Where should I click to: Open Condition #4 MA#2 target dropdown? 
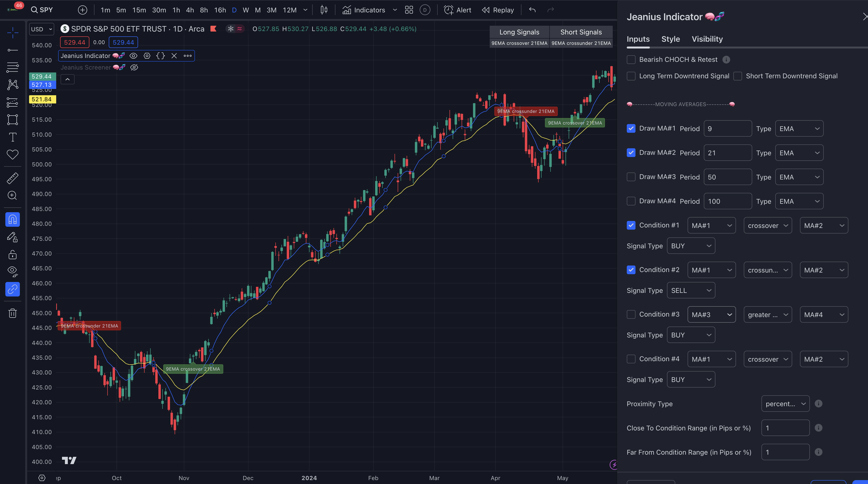click(x=824, y=359)
